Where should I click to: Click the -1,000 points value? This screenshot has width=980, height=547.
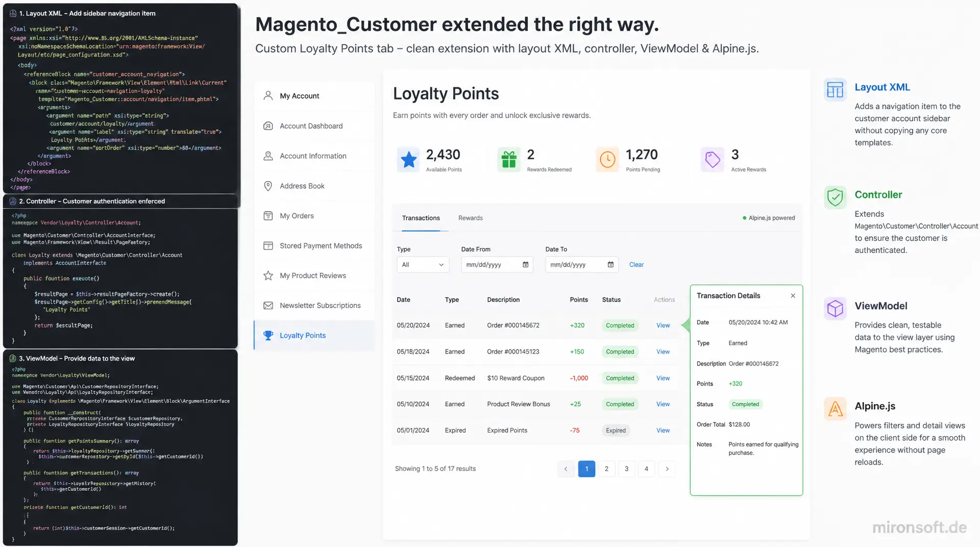click(x=579, y=378)
